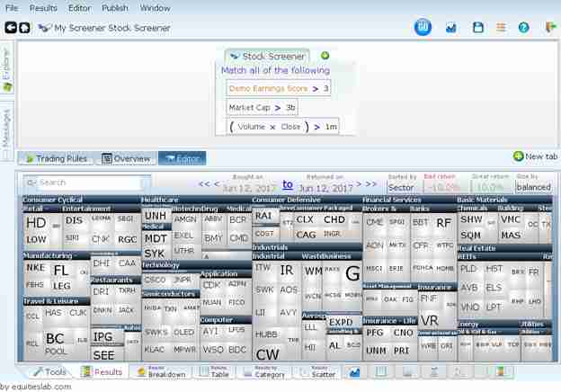Click the PLD tile in REITs

[468, 269]
